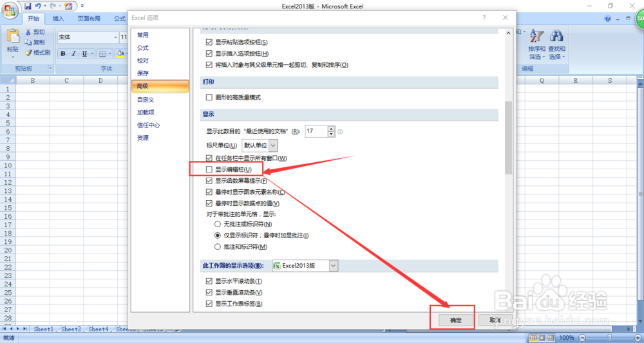The width and height of the screenshot is (644, 343).
Task: Click 确定 button in options dialog
Action: 456,320
